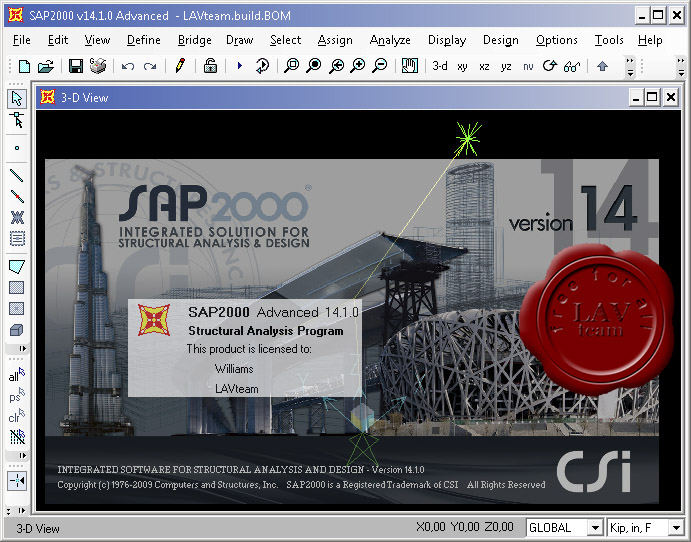Expand the snap toolbar bottom chevron
The image size is (691, 542).
(x=21, y=511)
